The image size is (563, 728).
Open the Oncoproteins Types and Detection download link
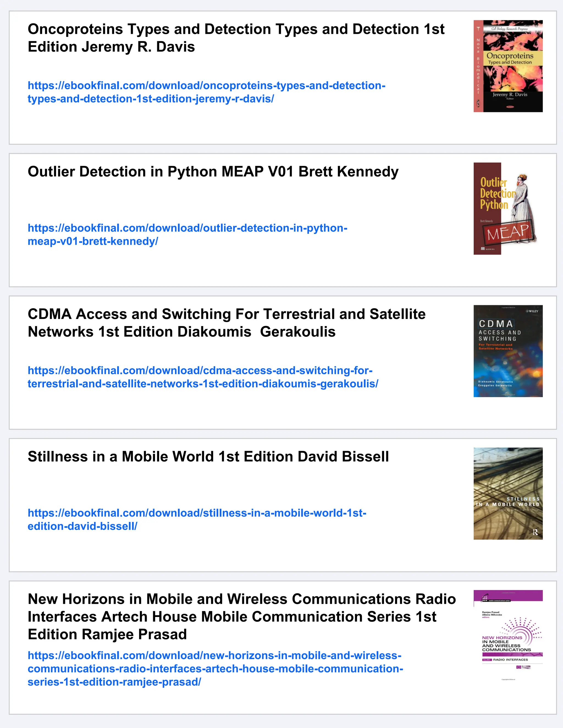[x=206, y=92]
